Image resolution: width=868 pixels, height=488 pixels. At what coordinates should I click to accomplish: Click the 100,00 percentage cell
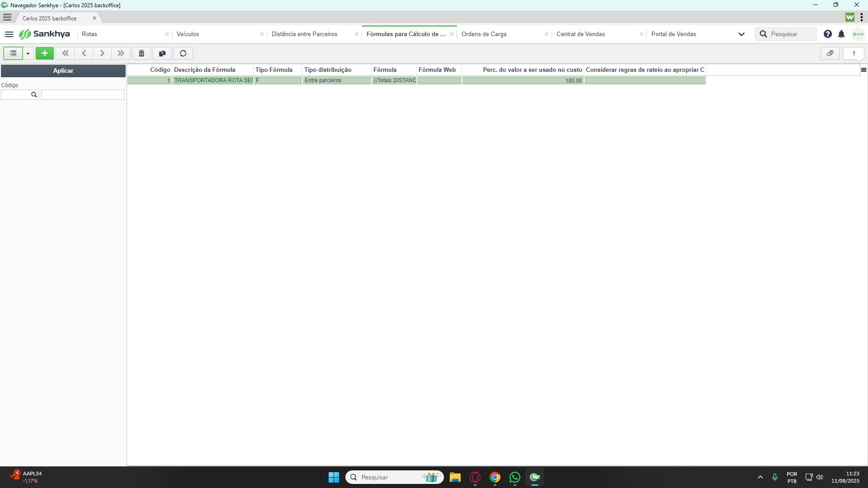[x=523, y=80]
